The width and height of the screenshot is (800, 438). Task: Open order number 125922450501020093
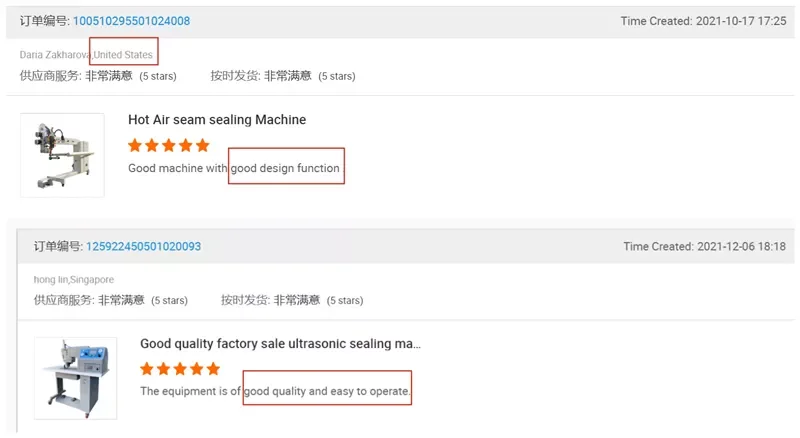point(143,246)
